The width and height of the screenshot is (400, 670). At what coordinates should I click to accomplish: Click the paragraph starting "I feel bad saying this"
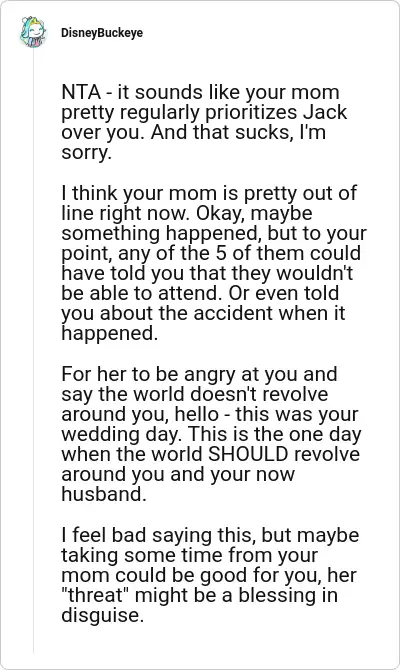210,575
